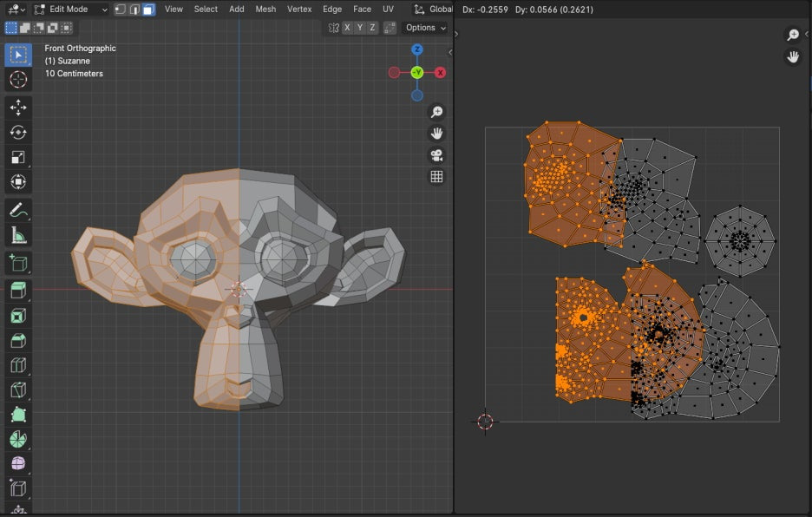Viewport: 812px width, 517px height.
Task: Select the Add Cube tool
Action: click(18, 263)
